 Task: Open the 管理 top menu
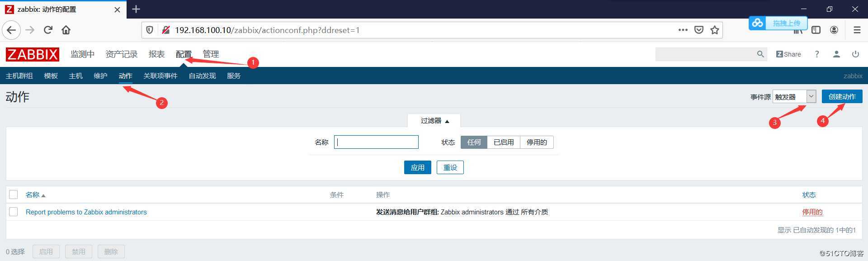point(211,54)
